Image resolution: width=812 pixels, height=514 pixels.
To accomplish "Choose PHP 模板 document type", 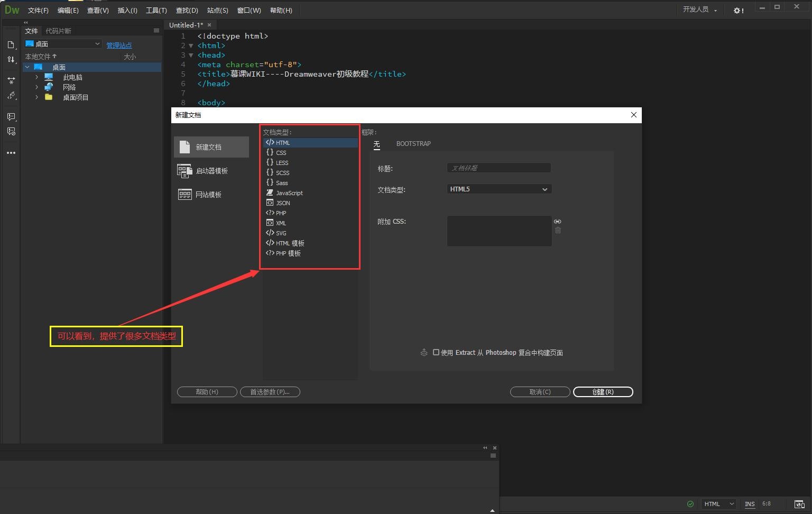I will tap(311, 253).
